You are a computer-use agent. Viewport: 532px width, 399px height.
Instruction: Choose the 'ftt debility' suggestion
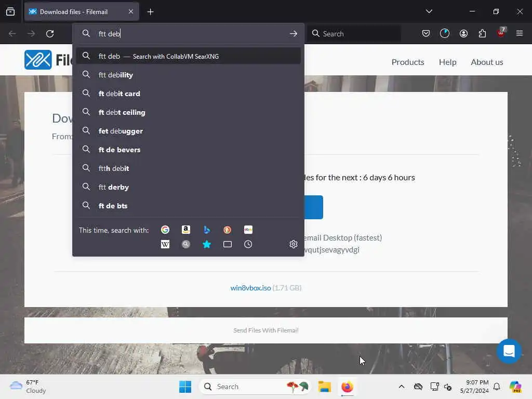click(188, 75)
